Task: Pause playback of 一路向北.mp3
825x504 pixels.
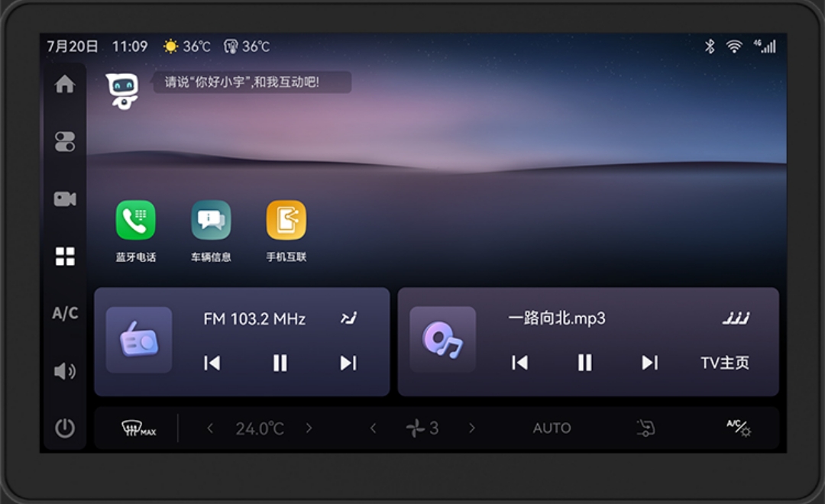Action: [x=584, y=363]
